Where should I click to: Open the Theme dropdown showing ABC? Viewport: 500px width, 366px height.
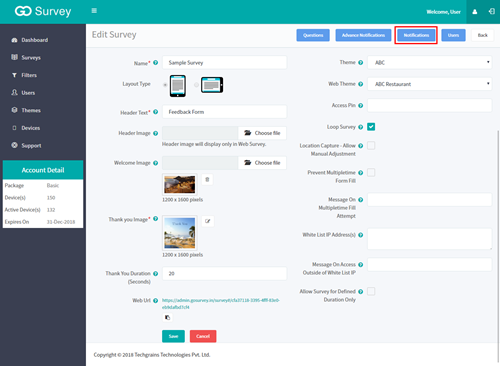point(429,62)
